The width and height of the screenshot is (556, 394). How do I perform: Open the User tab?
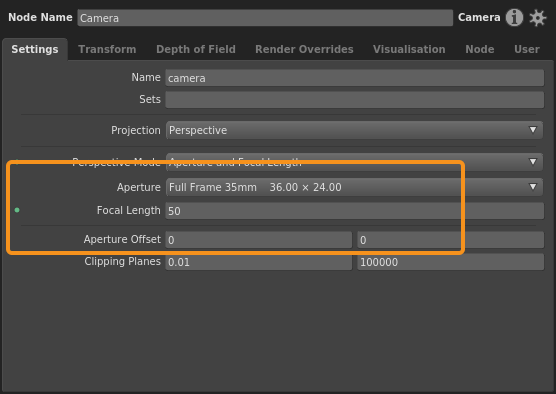[x=527, y=49]
